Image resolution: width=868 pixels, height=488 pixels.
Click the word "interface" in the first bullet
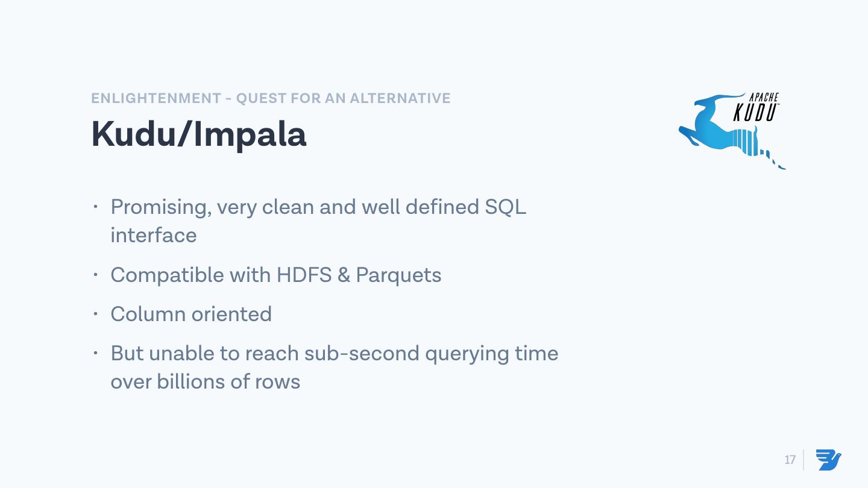click(153, 235)
